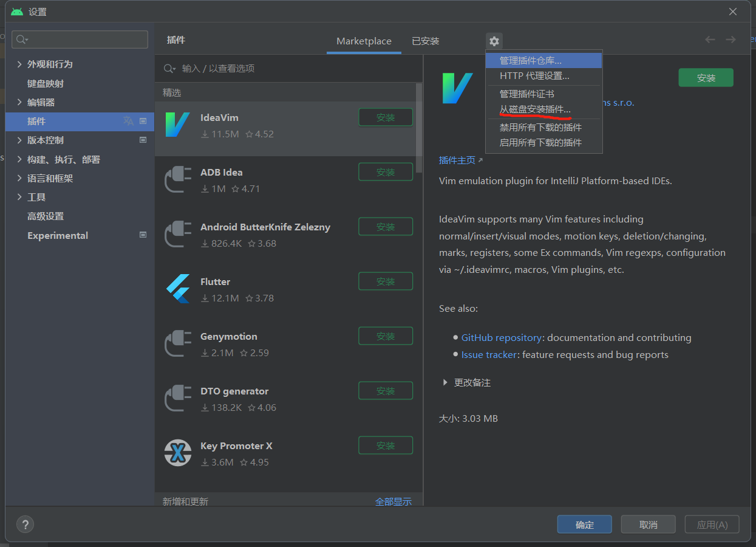Click the back arrow in plugin header
Viewport: 756px width, 547px height.
point(710,40)
